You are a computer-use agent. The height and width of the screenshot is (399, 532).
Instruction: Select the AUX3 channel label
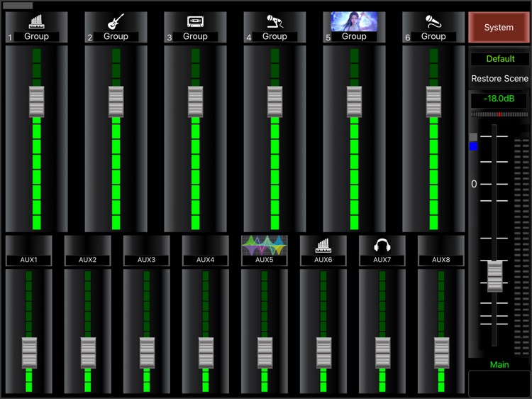pyautogui.click(x=147, y=260)
